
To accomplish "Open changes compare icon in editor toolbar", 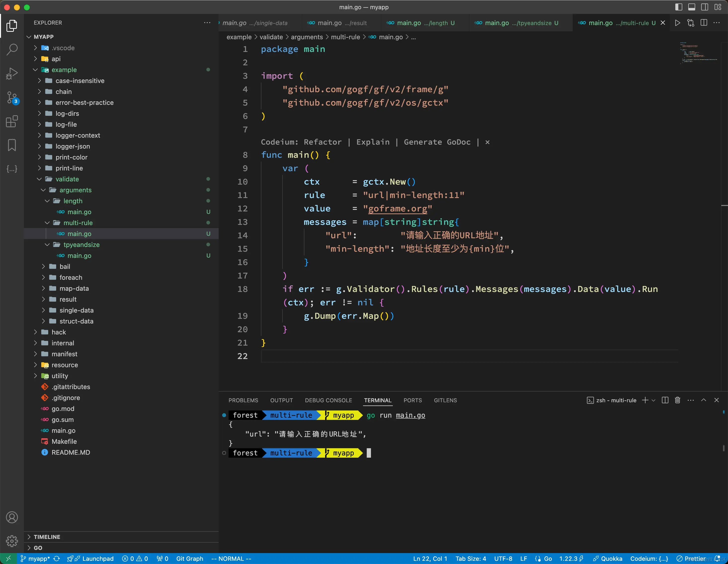I will [691, 23].
